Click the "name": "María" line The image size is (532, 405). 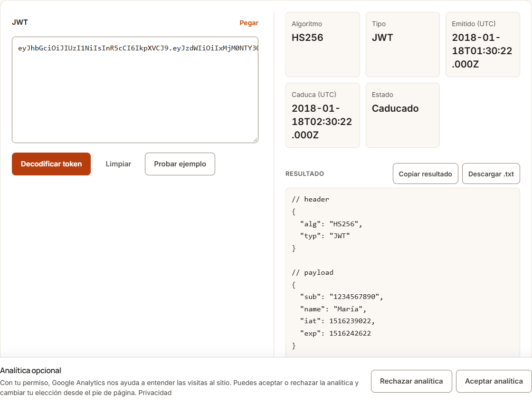pyautogui.click(x=333, y=309)
